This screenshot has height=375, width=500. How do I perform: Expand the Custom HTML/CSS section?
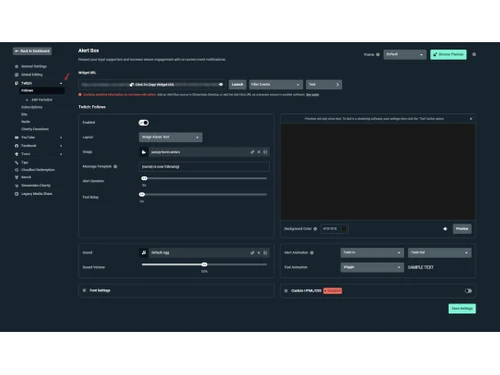[x=286, y=291]
